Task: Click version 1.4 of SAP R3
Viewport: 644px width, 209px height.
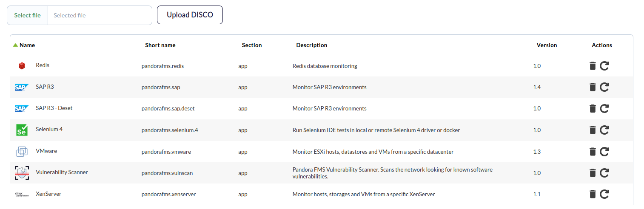Action: coord(537,88)
